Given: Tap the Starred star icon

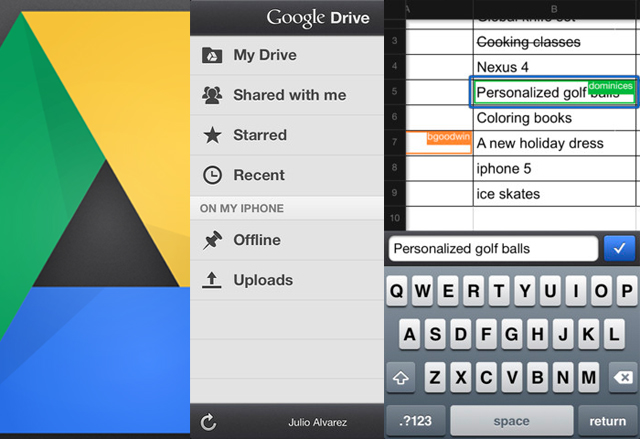Looking at the screenshot, I should (212, 135).
